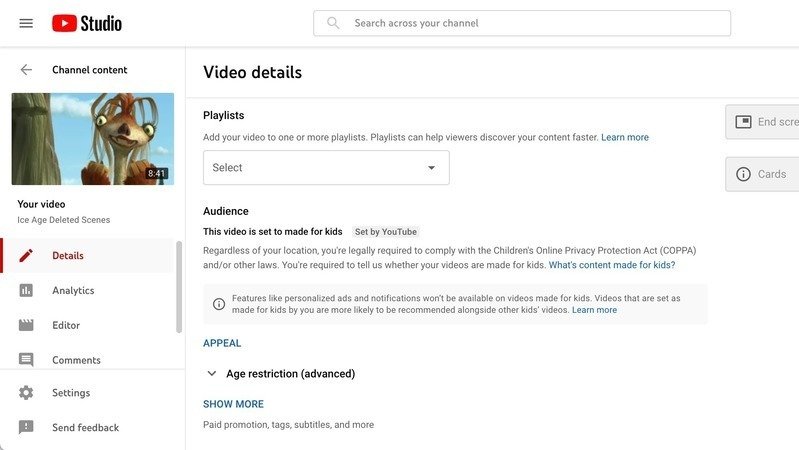Click the Editor clapperboard icon

coord(26,325)
